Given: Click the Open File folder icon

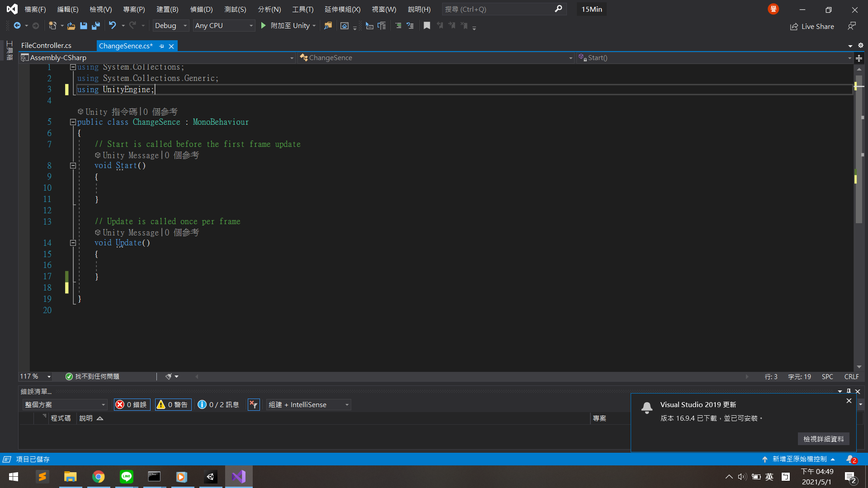Looking at the screenshot, I should [x=71, y=26].
